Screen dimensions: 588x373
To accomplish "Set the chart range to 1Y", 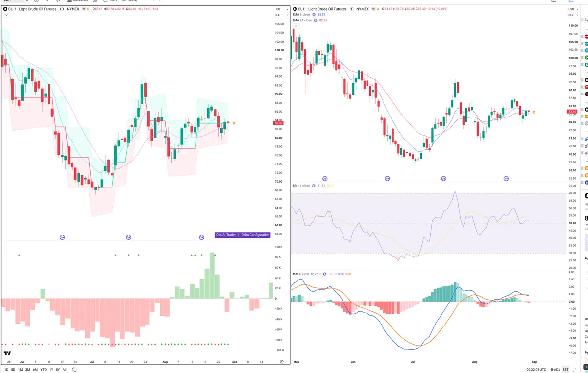I will (x=51, y=370).
